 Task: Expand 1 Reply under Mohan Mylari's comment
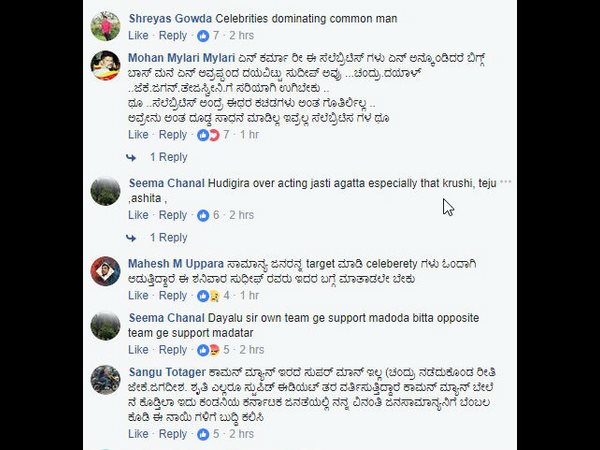(168, 157)
